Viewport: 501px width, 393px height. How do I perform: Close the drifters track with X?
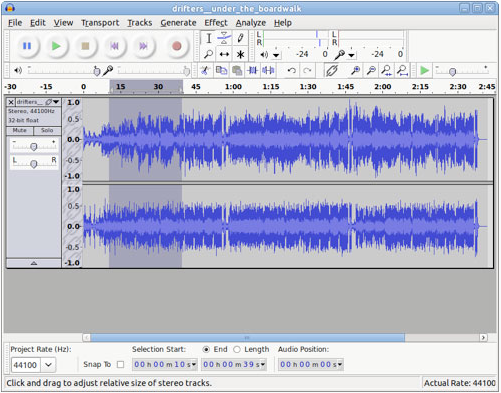pyautogui.click(x=11, y=102)
